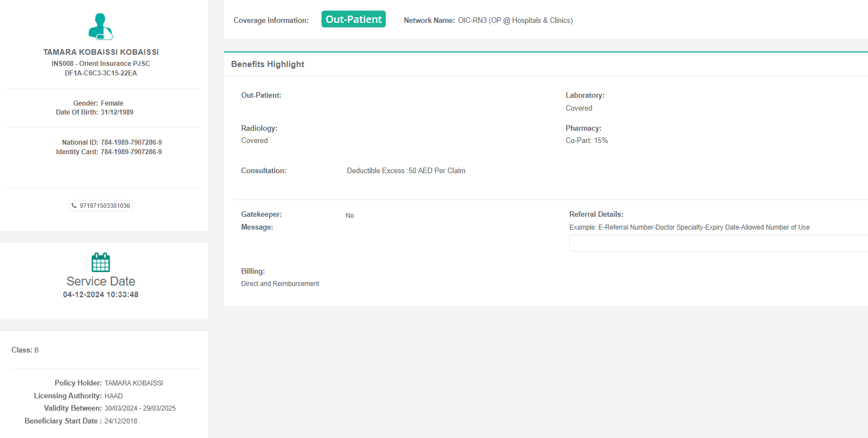The height and width of the screenshot is (438, 868).
Task: Click the phone handset icon
Action: 74,206
